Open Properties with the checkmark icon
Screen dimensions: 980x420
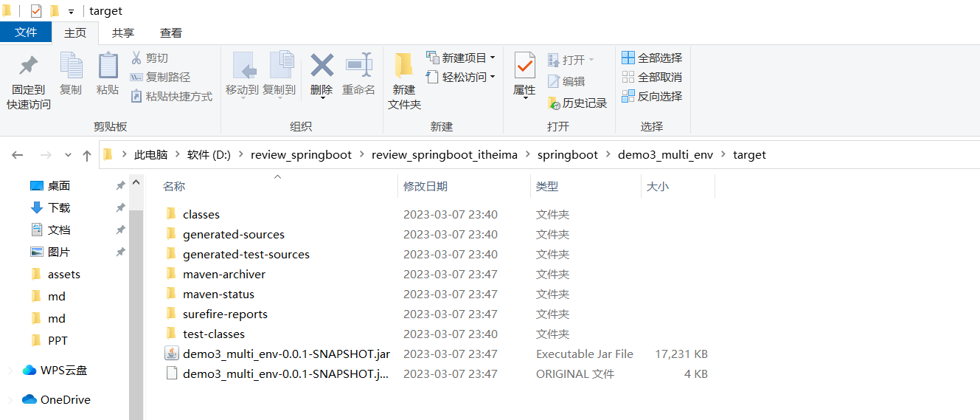[524, 66]
